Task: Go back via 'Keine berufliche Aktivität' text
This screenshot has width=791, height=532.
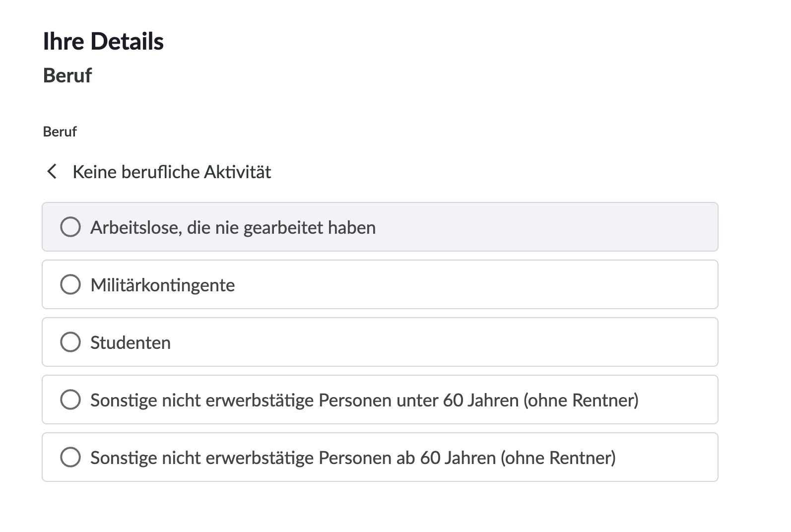Action: click(x=172, y=172)
